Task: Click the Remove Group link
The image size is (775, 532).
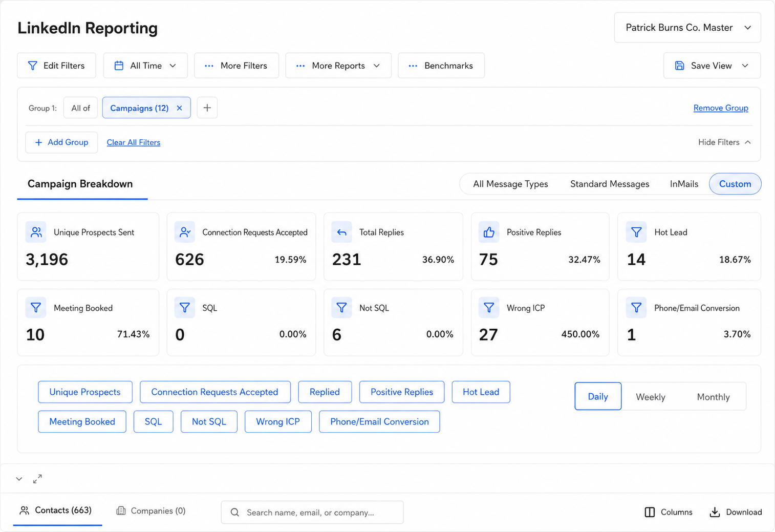Action: point(721,108)
